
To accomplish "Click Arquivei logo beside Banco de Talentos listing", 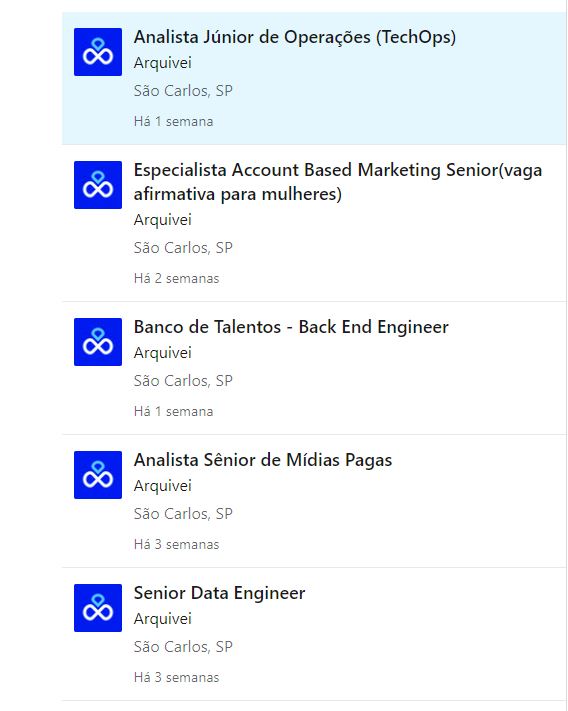I will click(x=98, y=341).
